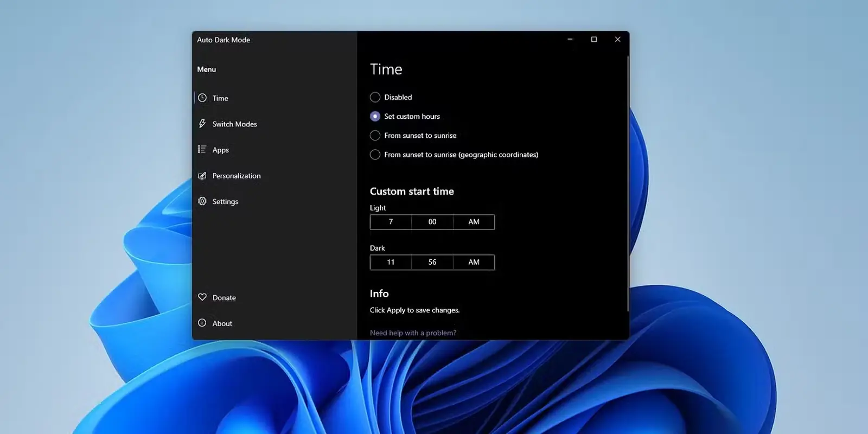Click Need help with a problem link

413,333
